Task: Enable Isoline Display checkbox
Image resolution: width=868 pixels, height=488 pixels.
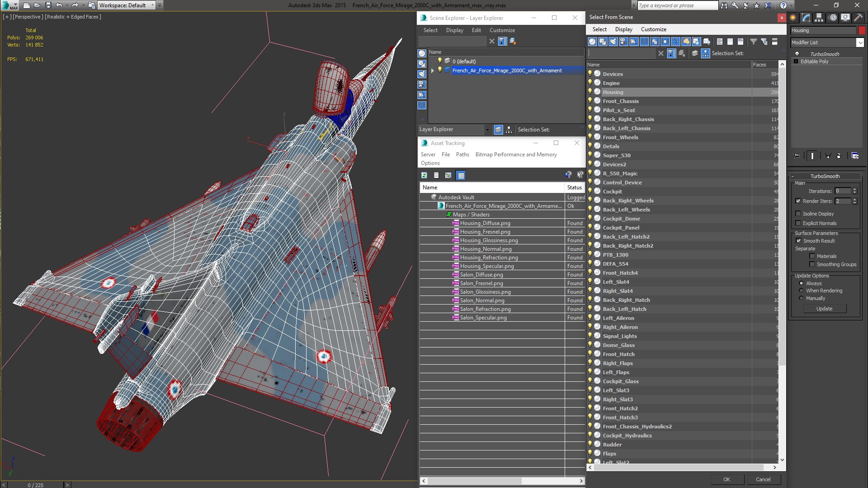Action: pos(798,214)
